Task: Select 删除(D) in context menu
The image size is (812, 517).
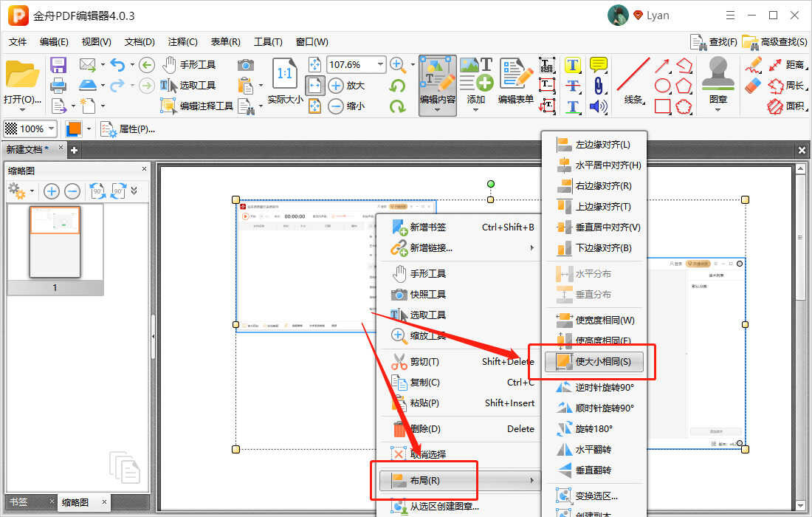Action: click(x=460, y=429)
